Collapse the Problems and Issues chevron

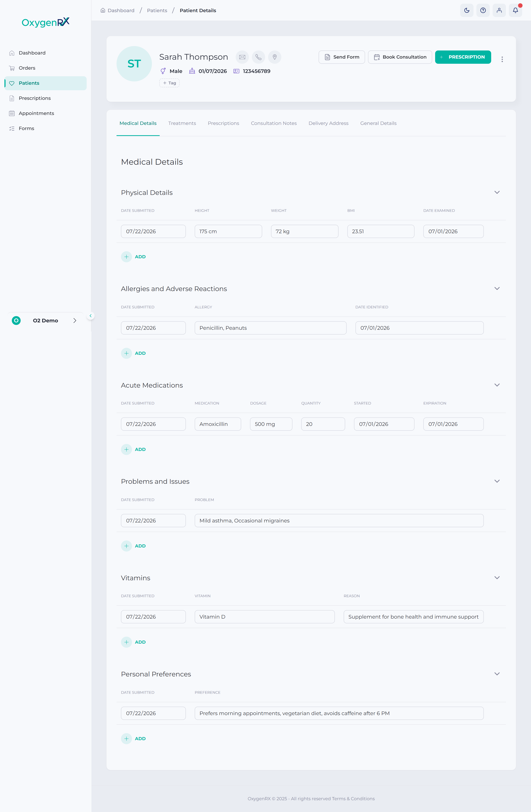click(497, 481)
